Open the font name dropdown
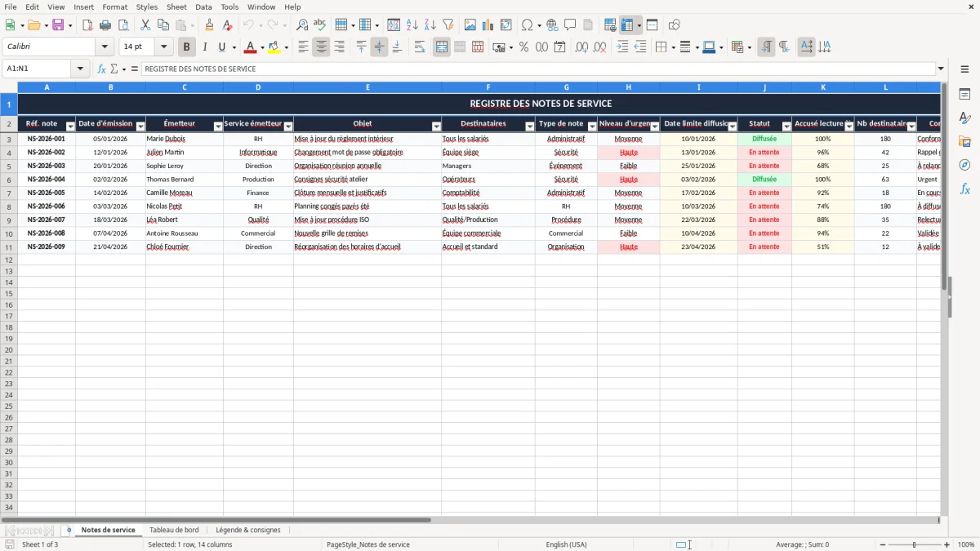 (105, 47)
